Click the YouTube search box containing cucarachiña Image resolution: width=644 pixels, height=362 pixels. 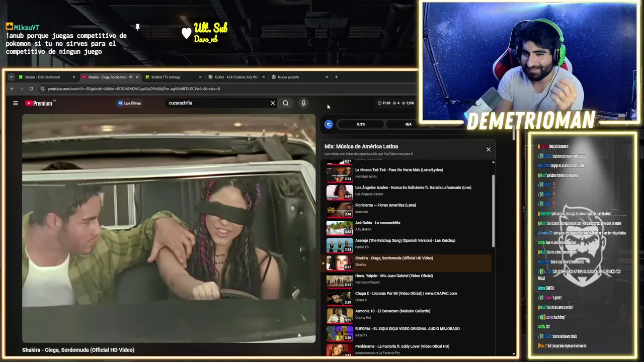(218, 103)
